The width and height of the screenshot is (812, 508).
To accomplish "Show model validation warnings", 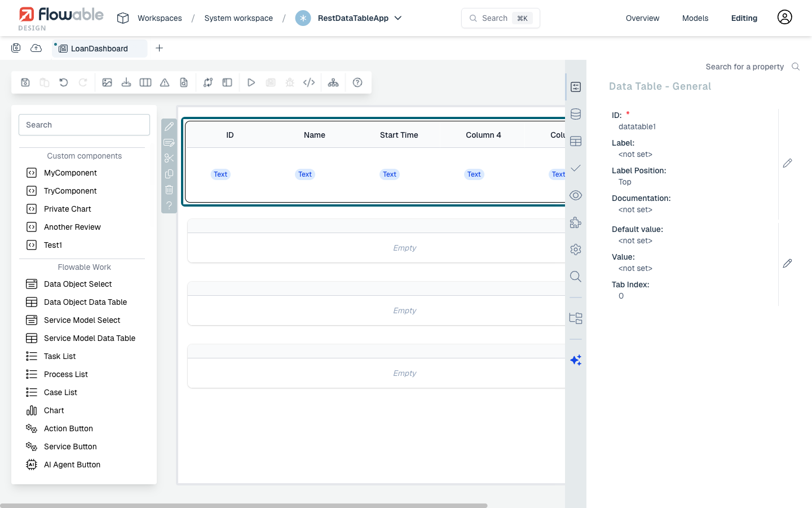I will point(164,82).
